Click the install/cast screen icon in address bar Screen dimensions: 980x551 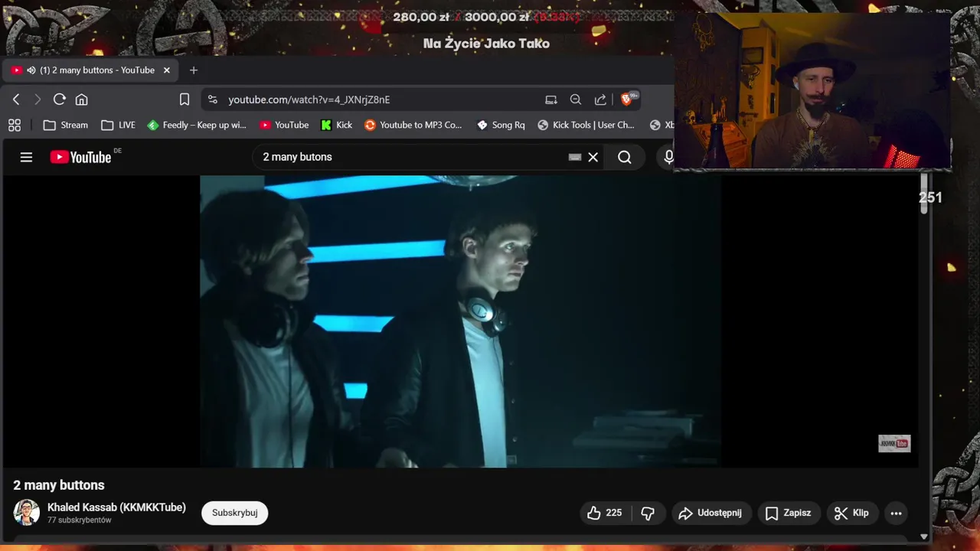[x=551, y=99]
